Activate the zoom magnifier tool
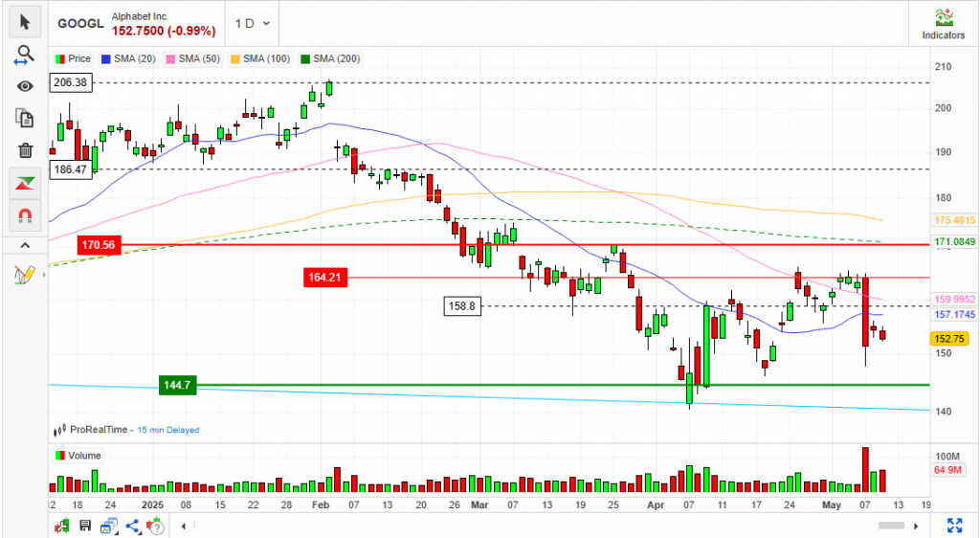Screen dimensions: 980x538 [x=25, y=55]
